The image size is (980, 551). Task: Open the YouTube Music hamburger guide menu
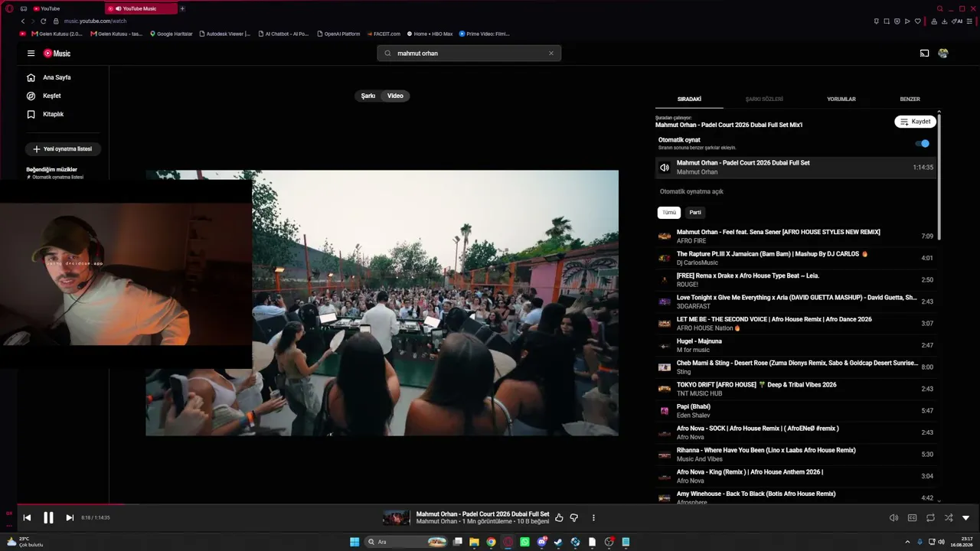[31, 54]
